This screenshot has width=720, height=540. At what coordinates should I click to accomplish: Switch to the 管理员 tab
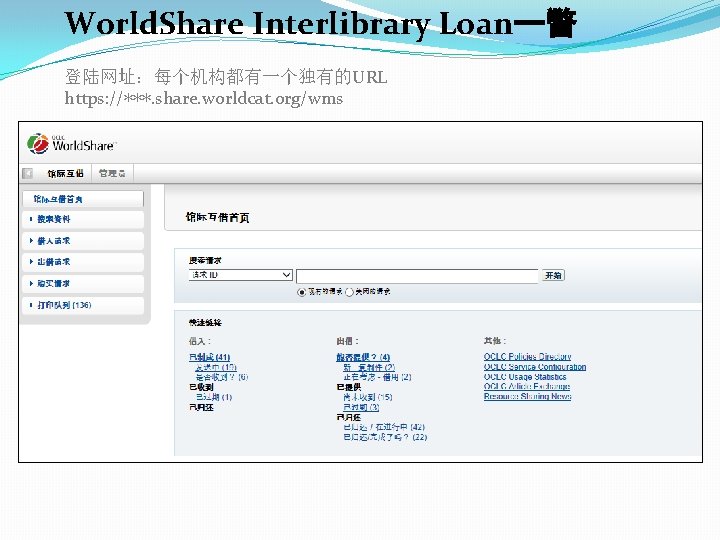coord(112,173)
